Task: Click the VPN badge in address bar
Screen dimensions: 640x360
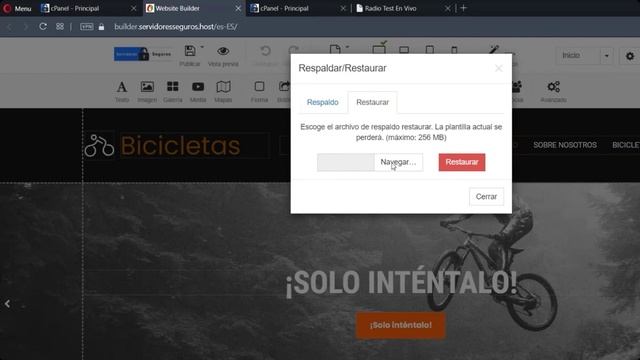Action: (87, 27)
